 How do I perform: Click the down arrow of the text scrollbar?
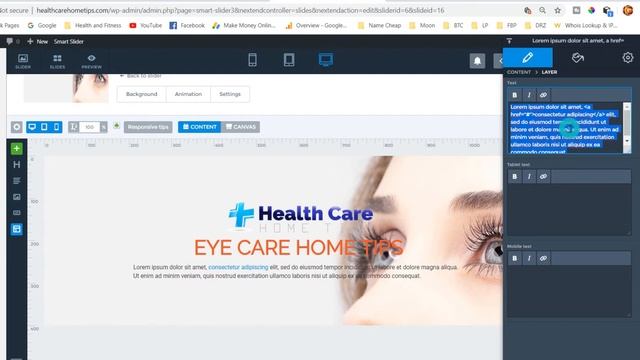627,140
